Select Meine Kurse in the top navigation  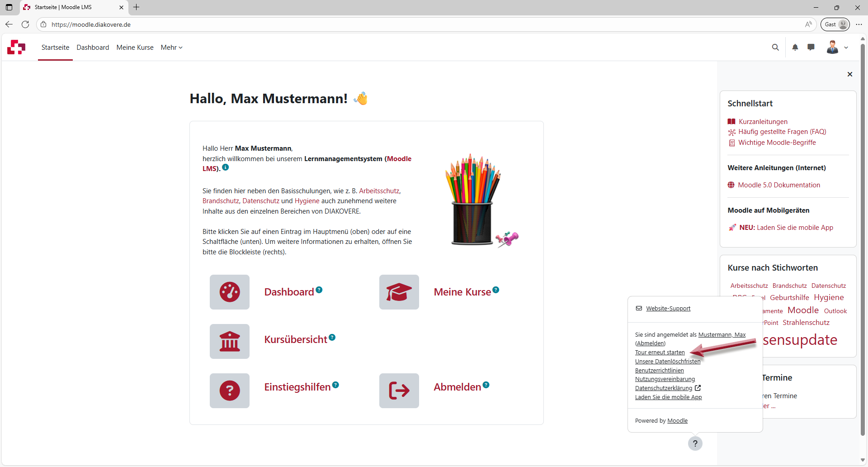135,48
